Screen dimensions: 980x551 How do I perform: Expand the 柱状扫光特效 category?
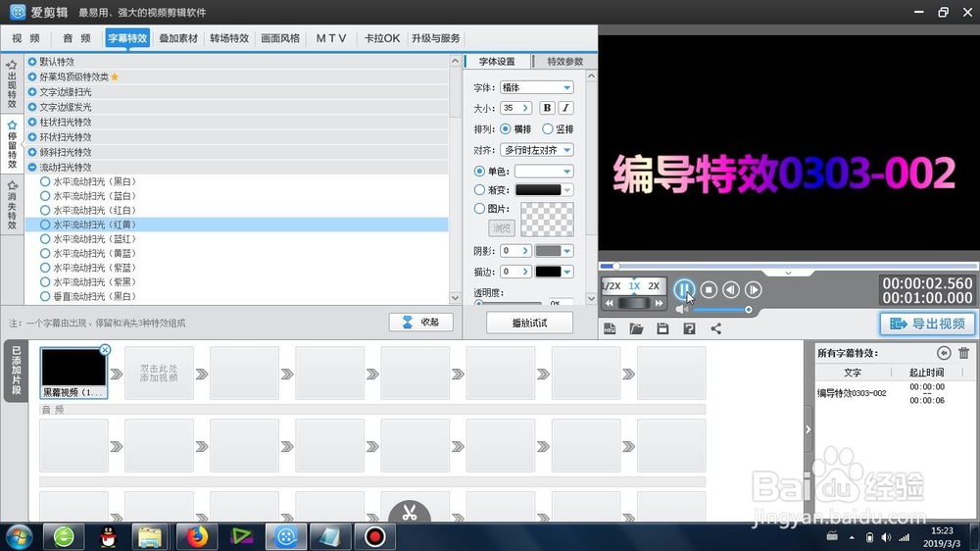click(x=32, y=122)
